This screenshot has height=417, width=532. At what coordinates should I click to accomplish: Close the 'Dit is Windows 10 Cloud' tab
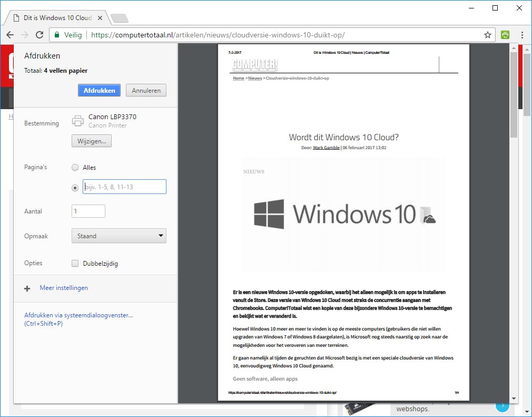tap(100, 18)
